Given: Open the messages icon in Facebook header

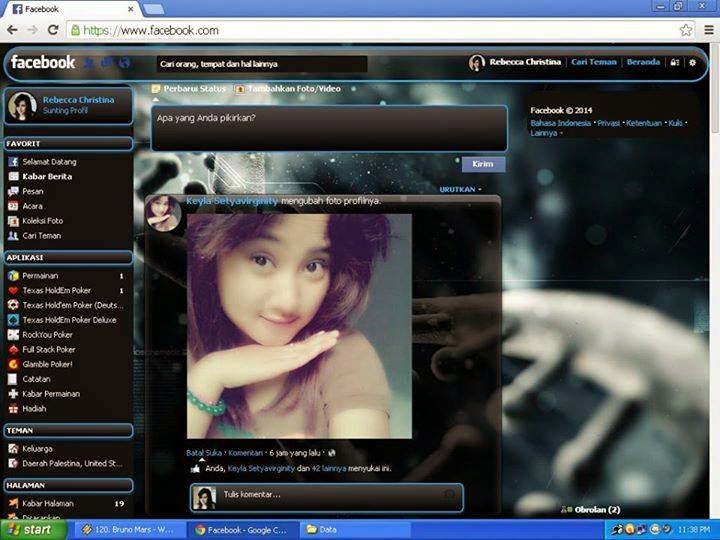Looking at the screenshot, I should [x=107, y=62].
